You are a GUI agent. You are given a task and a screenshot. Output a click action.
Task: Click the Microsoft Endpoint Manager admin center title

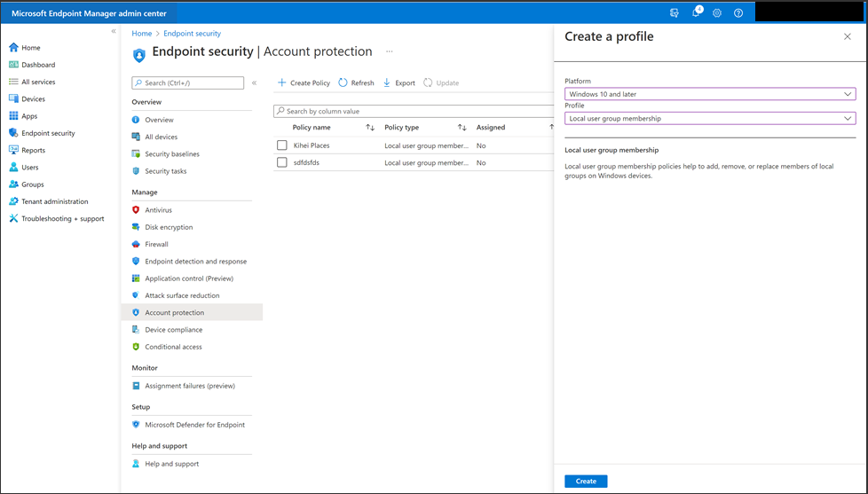[x=89, y=13]
